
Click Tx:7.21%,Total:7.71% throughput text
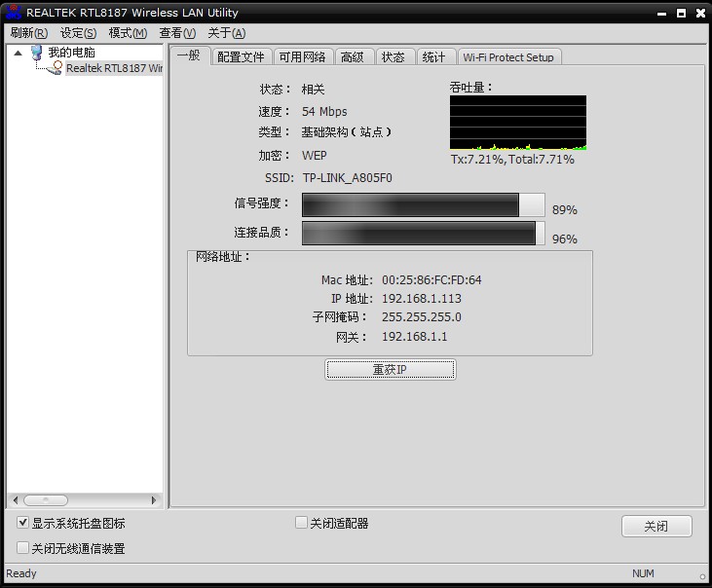point(512,160)
